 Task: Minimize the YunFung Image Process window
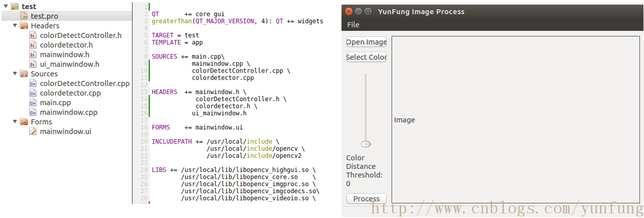(x=358, y=11)
